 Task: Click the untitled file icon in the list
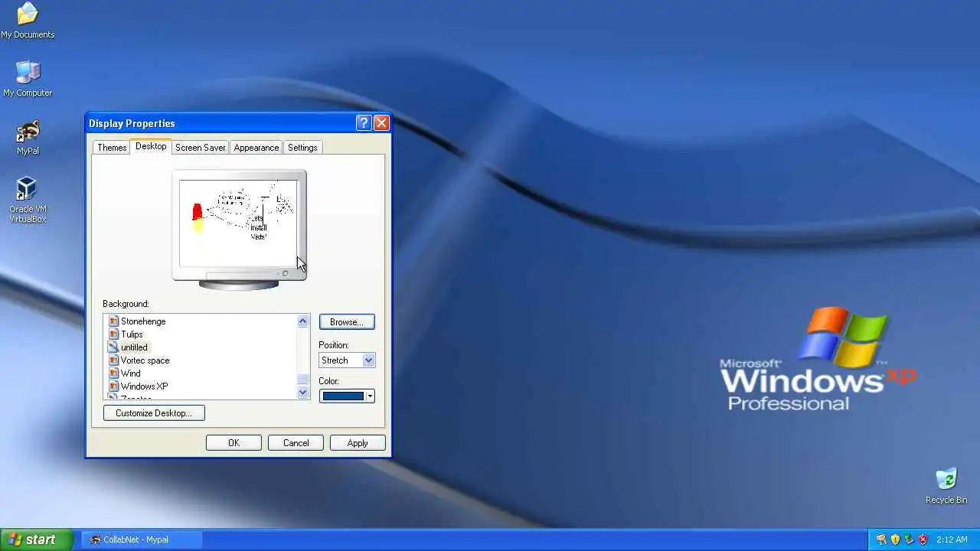113,347
